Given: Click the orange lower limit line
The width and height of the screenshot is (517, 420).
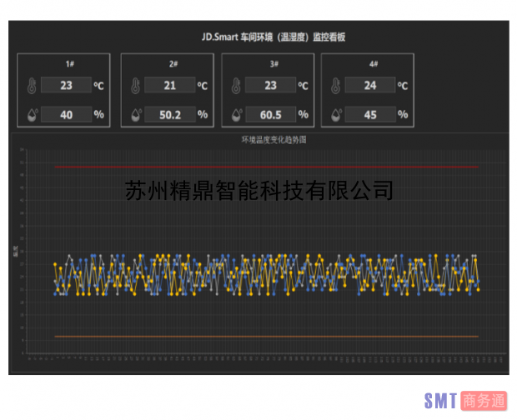Looking at the screenshot, I should (x=267, y=337).
